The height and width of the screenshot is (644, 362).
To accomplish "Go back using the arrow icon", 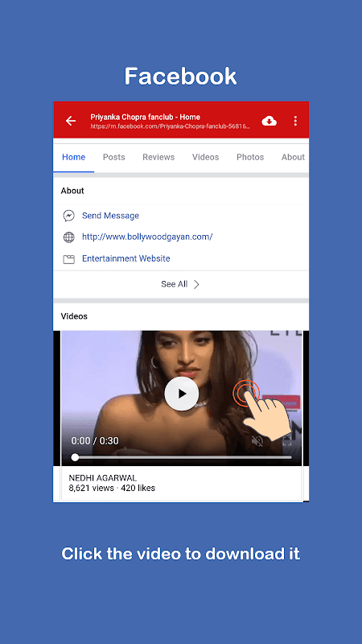I will click(x=71, y=121).
